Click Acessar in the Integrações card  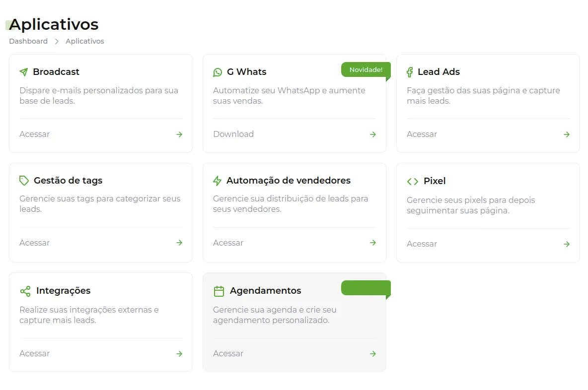click(34, 354)
